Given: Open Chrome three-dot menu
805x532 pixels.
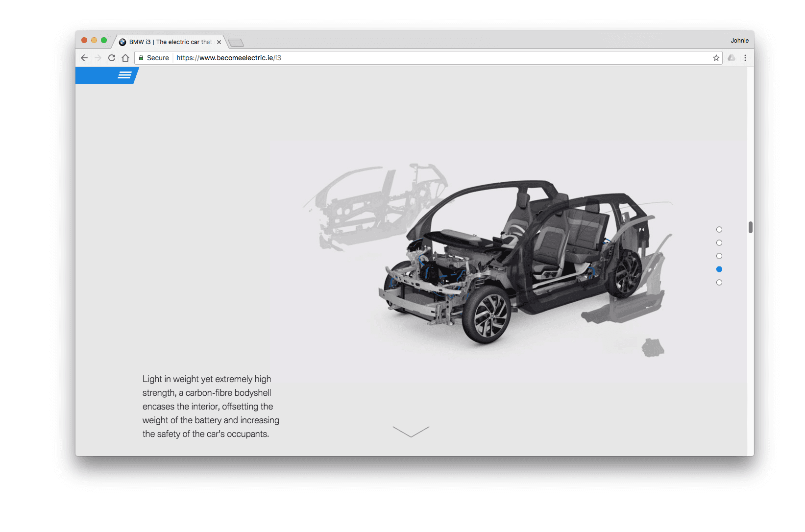Looking at the screenshot, I should (x=745, y=58).
